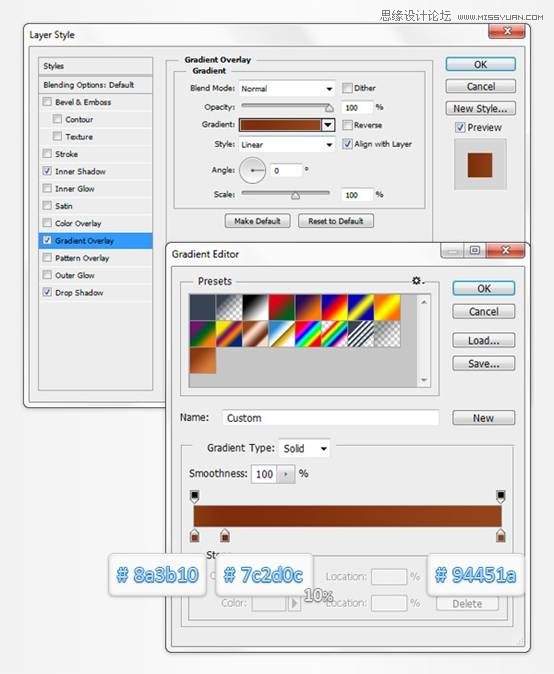The height and width of the screenshot is (674, 554).
Task: Click the gradient Name input field
Action: (331, 418)
